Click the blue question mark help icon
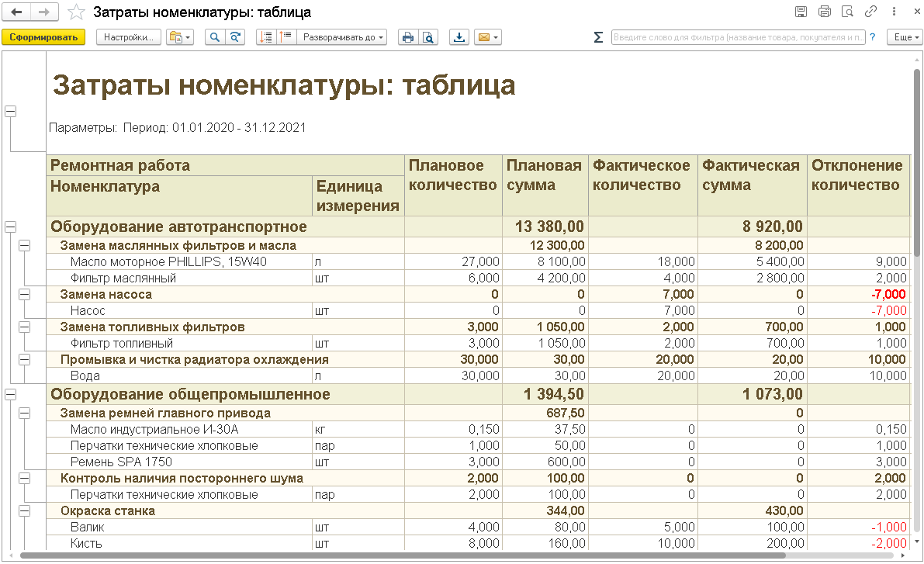 [x=873, y=37]
